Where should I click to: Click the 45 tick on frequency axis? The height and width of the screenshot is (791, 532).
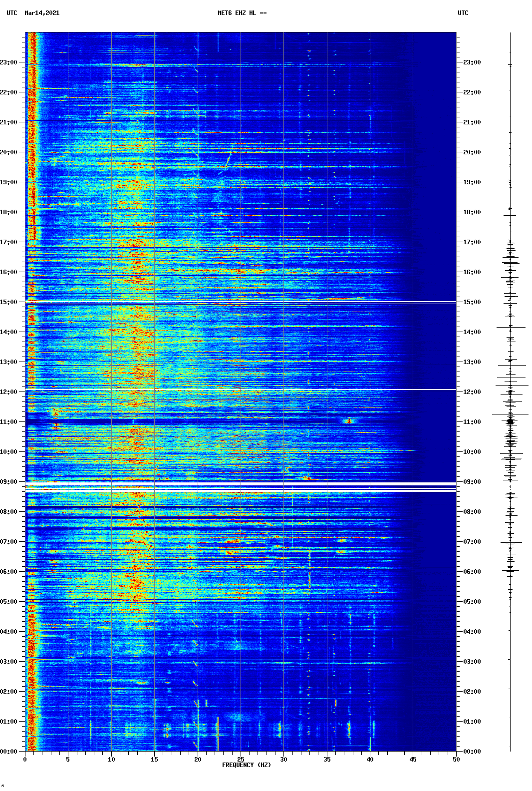pyautogui.click(x=413, y=759)
